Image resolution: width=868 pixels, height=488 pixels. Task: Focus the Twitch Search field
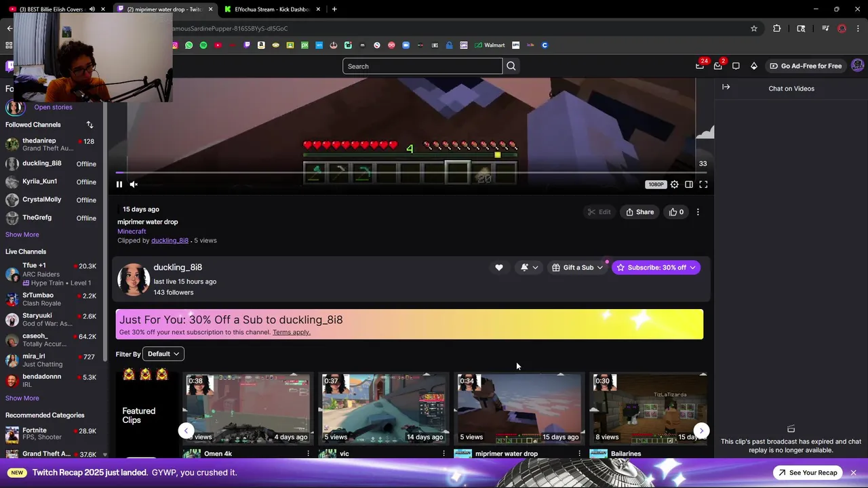click(422, 66)
